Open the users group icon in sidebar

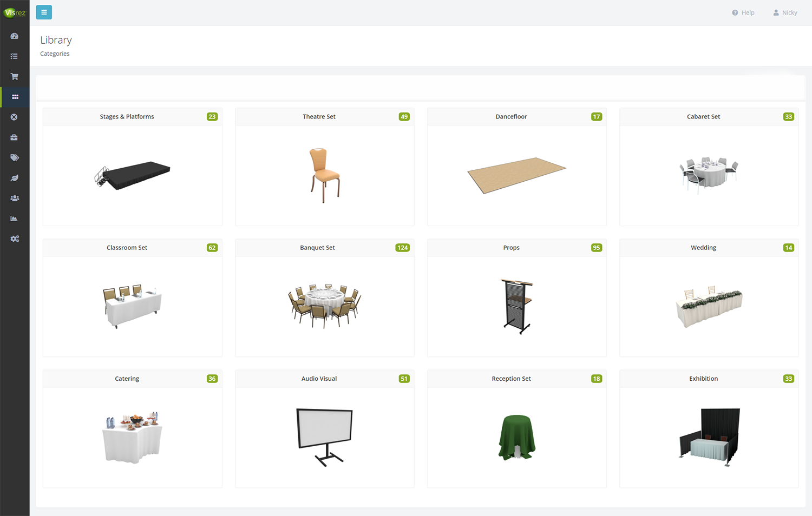click(x=15, y=199)
